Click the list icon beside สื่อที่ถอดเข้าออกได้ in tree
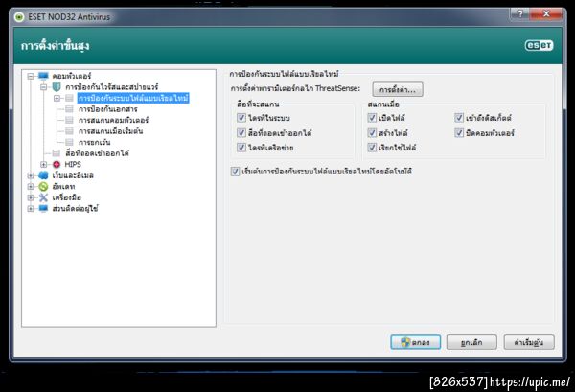Viewport: 575px width, 392px height. (57, 153)
